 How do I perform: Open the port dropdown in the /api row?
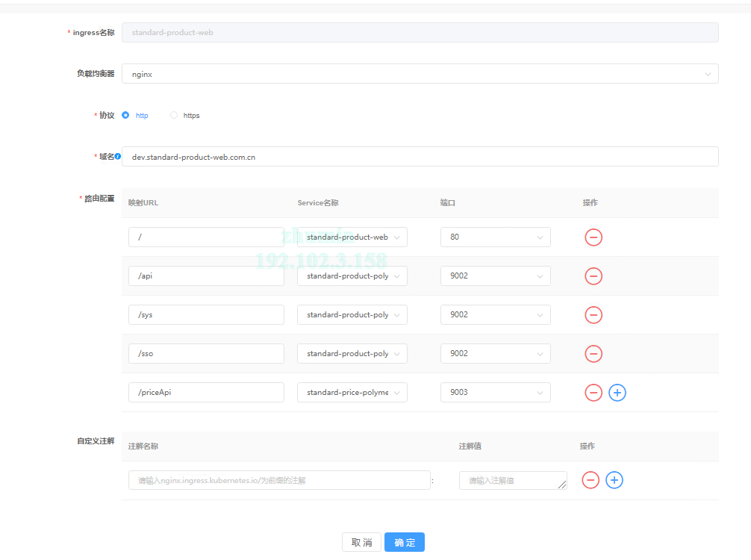click(495, 276)
